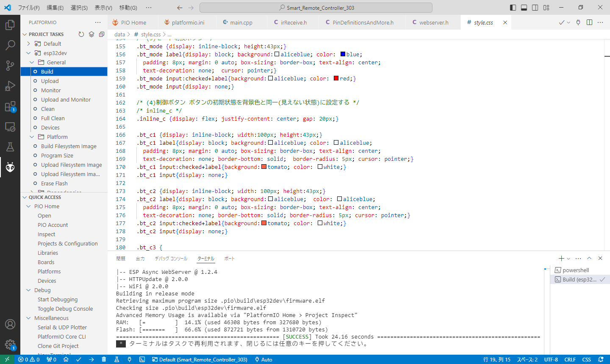Refresh the Project Tasks list
This screenshot has width=610, height=364.
point(81,34)
